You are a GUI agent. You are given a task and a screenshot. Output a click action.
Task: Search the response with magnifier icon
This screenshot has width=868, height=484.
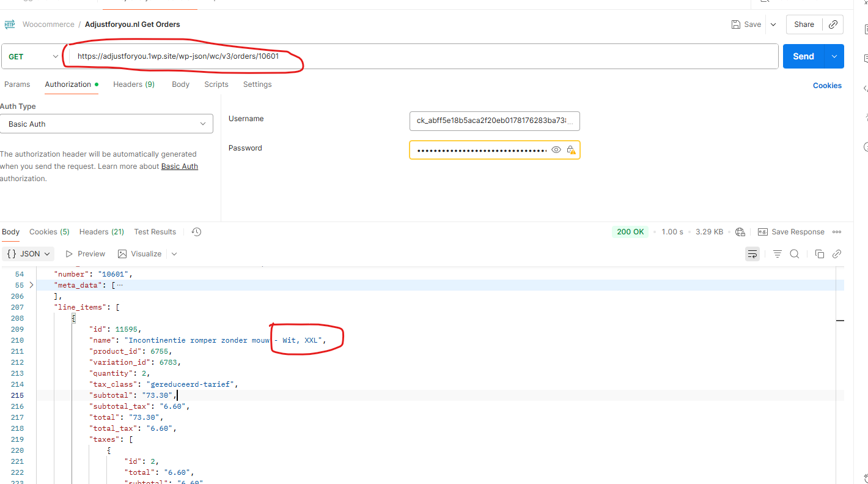coord(795,254)
